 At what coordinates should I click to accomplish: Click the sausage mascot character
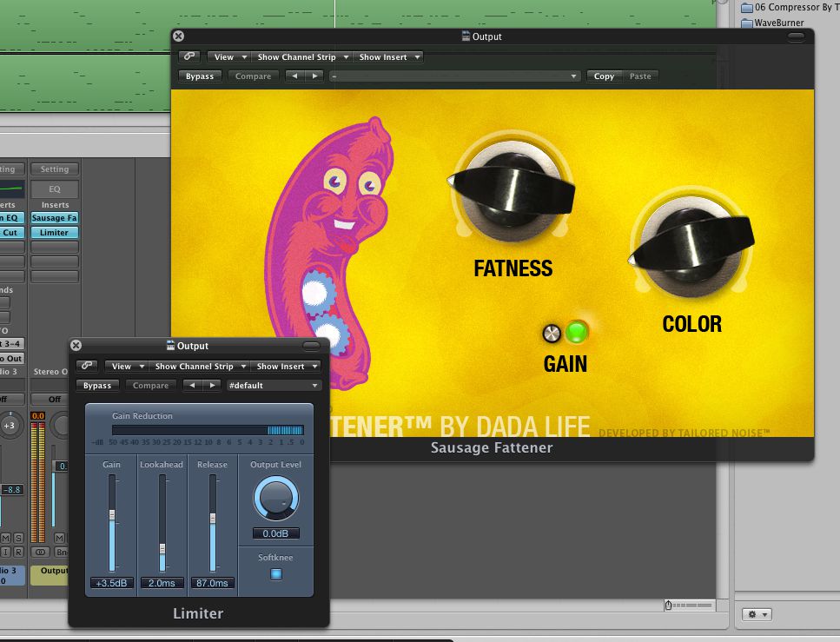(x=334, y=252)
